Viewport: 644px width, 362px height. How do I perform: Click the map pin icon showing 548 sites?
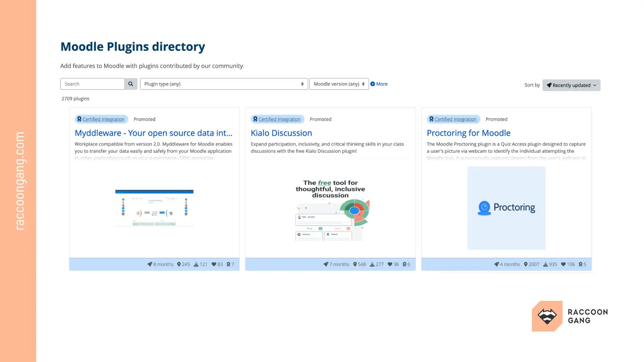(x=354, y=264)
